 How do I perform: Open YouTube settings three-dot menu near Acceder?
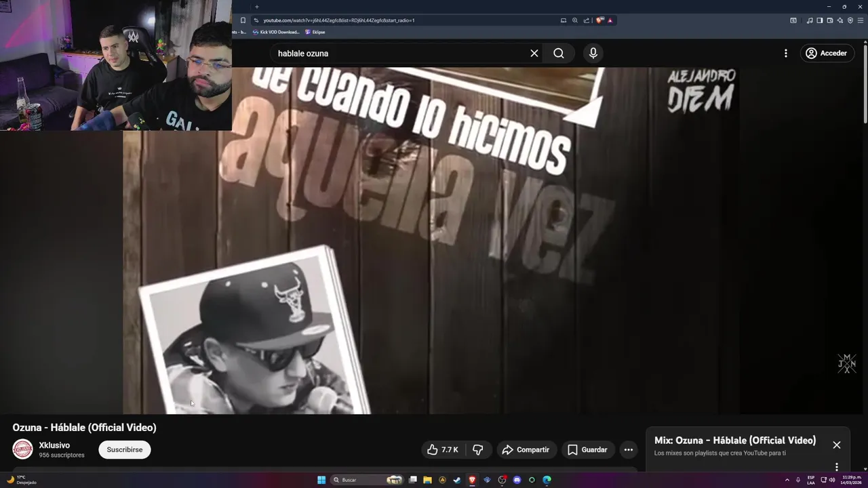pos(786,53)
